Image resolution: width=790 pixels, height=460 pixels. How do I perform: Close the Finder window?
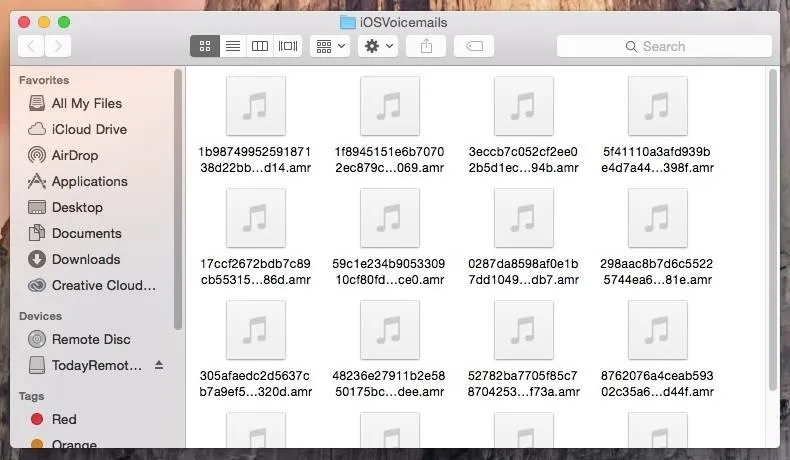click(24, 22)
